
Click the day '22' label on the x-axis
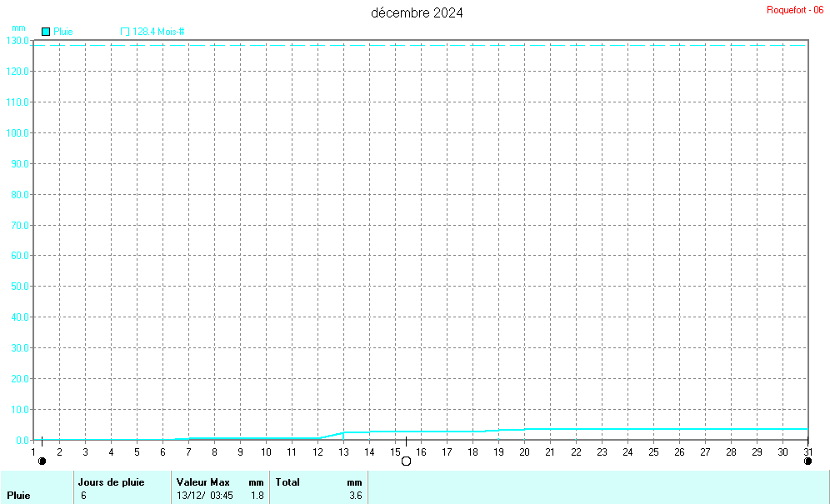[576, 452]
